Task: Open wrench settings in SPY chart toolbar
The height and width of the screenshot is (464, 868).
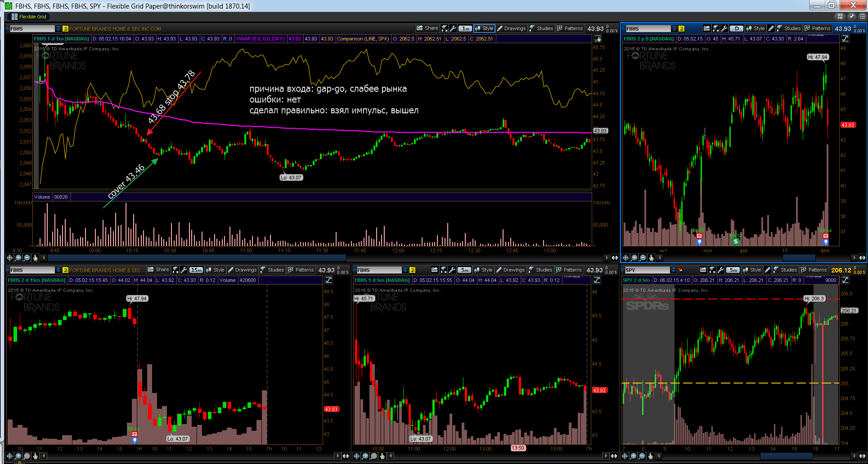Action: pyautogui.click(x=721, y=270)
